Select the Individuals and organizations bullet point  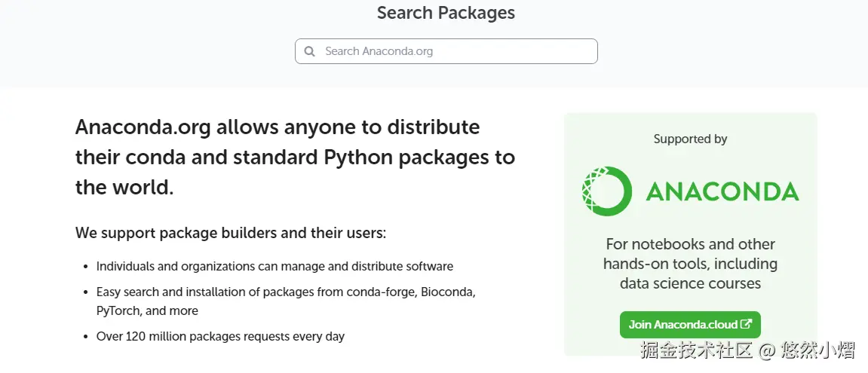[x=275, y=266]
